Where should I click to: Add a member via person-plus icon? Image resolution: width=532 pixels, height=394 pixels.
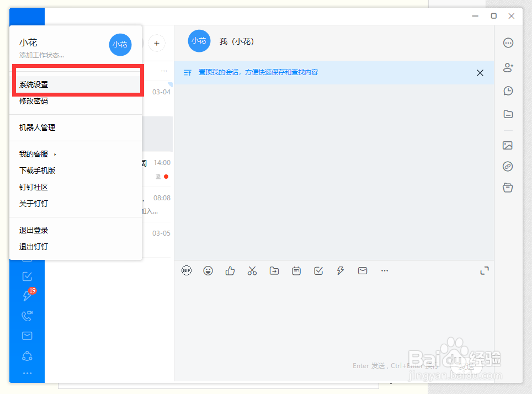[508, 67]
